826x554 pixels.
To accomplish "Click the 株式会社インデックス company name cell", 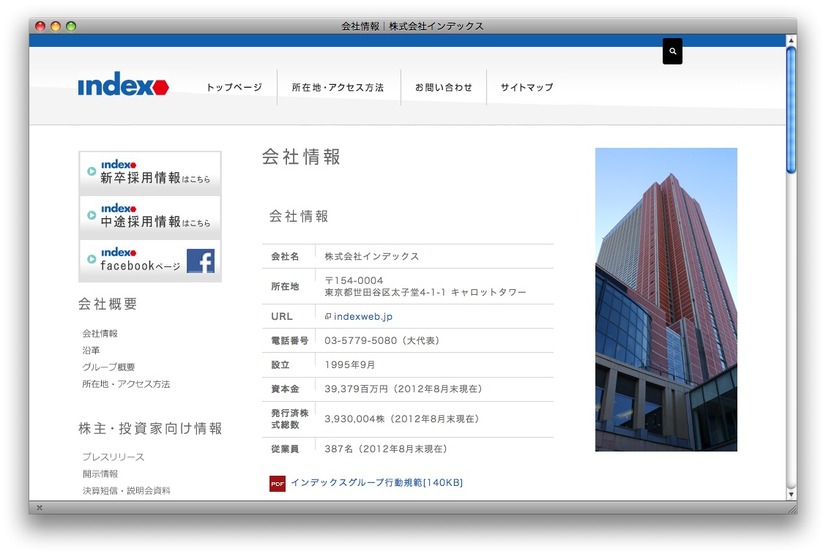I will pos(371,256).
